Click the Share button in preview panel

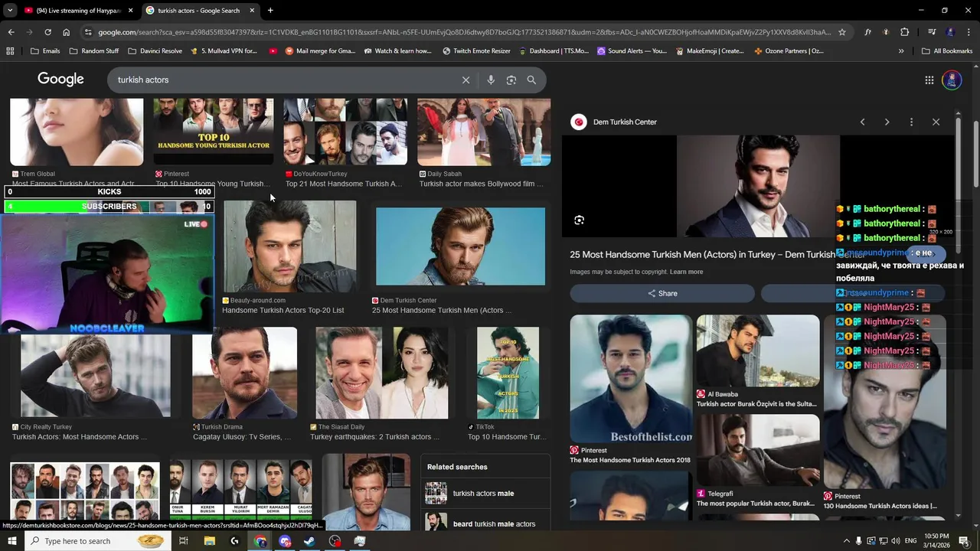click(662, 294)
